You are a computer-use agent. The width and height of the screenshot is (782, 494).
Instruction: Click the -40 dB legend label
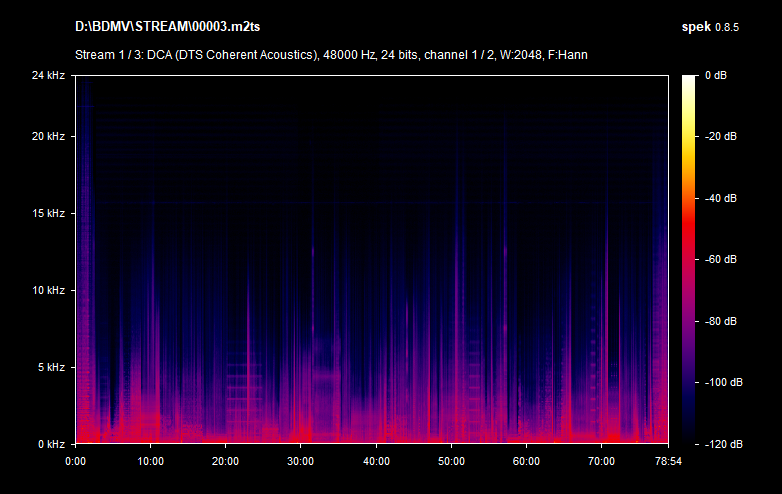click(722, 198)
